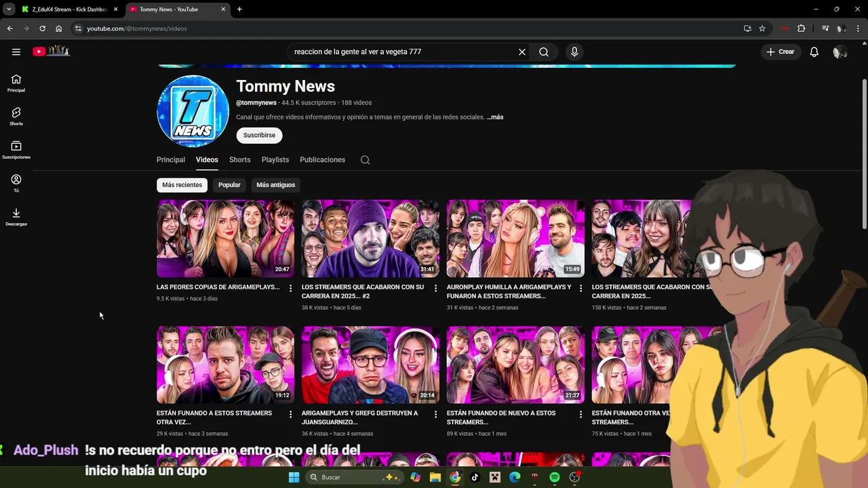Open the Tommy News channel avatar
This screenshot has height=488, width=868.
pos(193,111)
